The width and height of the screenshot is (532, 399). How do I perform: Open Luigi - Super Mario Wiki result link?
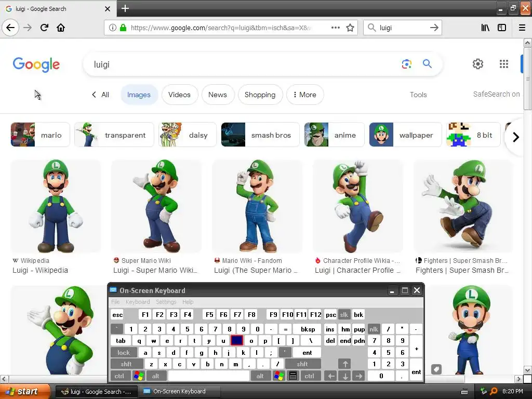[x=155, y=270]
